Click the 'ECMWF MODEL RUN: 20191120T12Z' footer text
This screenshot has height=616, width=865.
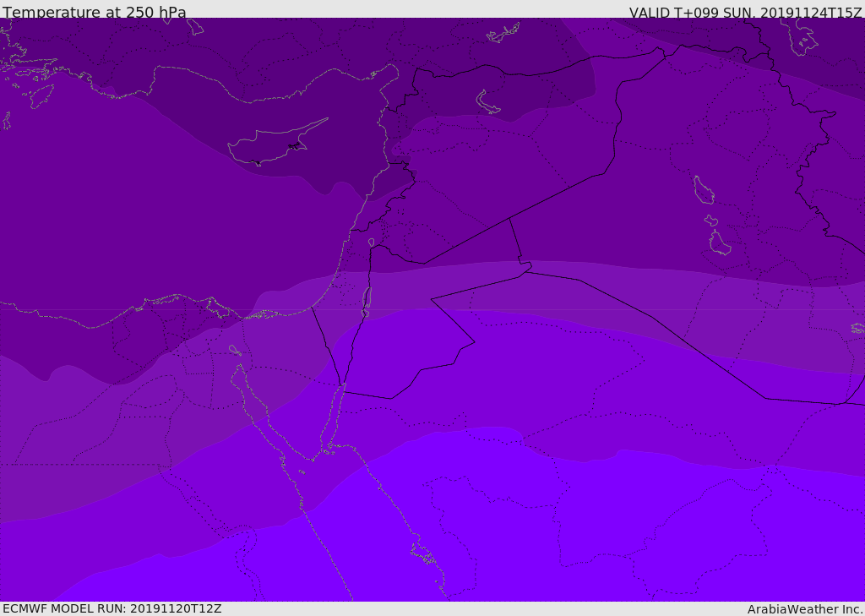click(x=112, y=609)
